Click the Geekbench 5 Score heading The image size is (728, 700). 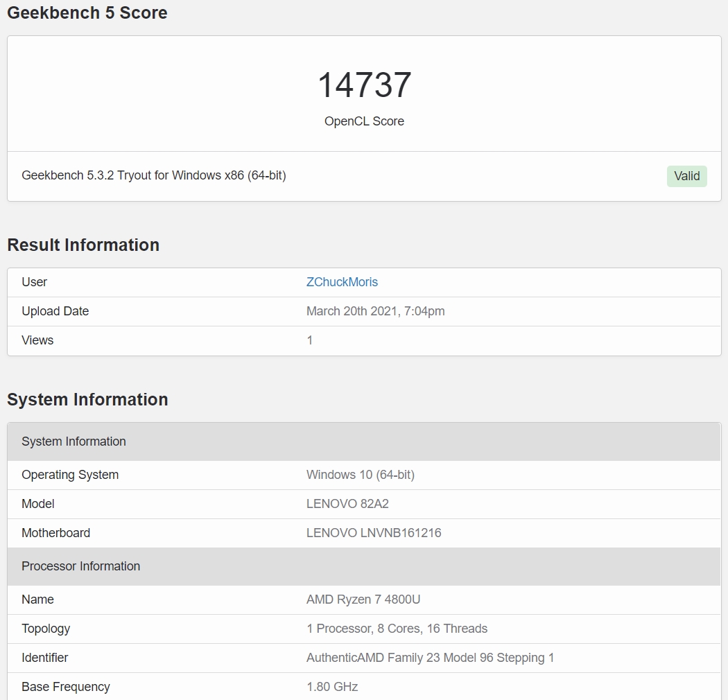[87, 12]
